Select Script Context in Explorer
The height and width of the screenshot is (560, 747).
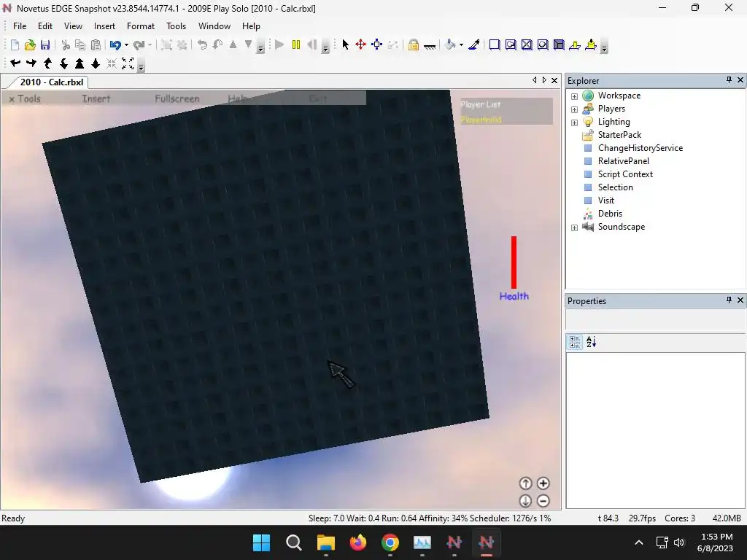pyautogui.click(x=625, y=174)
